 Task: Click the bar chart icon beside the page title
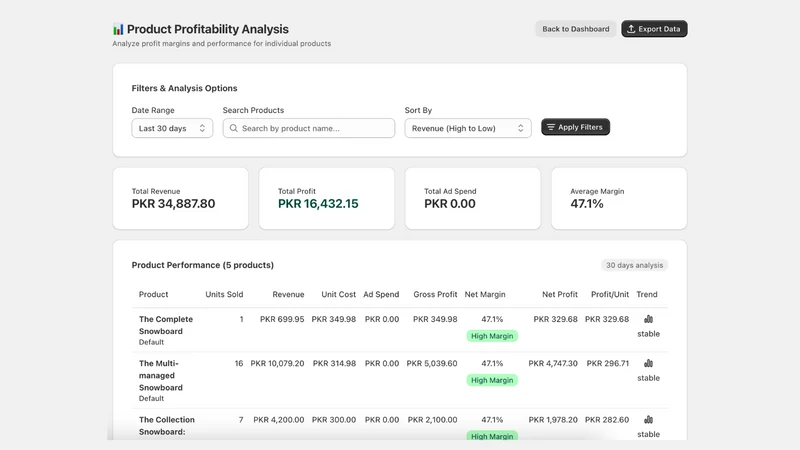(x=118, y=30)
